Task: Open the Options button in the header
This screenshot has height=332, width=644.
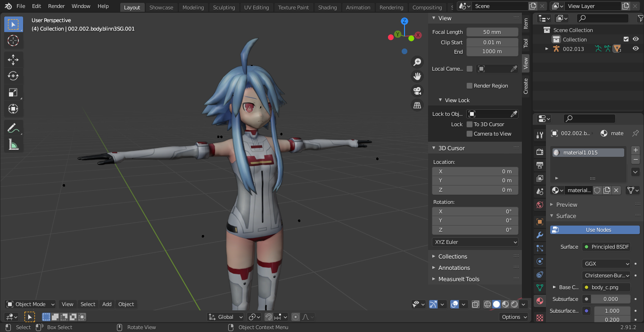Action: tap(514, 317)
